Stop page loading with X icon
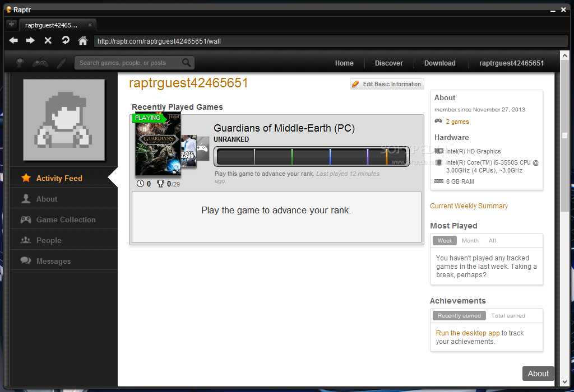574x392 pixels. pos(48,40)
